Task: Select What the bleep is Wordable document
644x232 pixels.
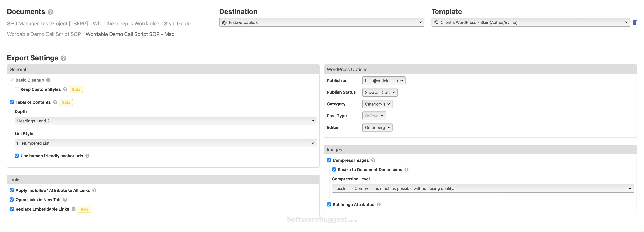Action: pos(126,24)
